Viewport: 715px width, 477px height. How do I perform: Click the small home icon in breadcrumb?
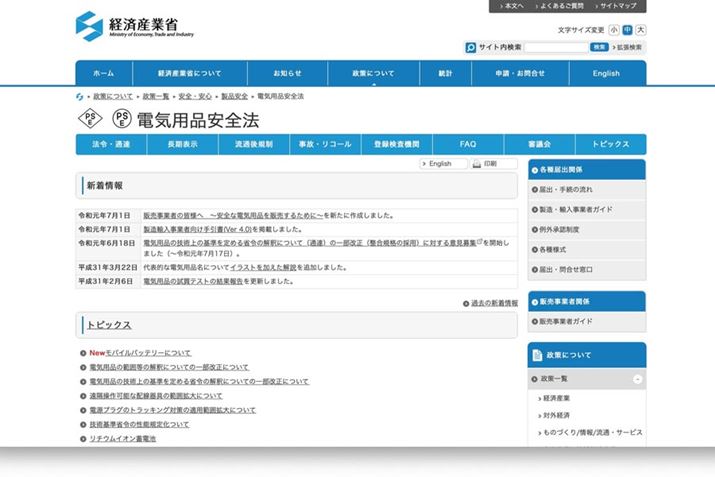[x=80, y=96]
